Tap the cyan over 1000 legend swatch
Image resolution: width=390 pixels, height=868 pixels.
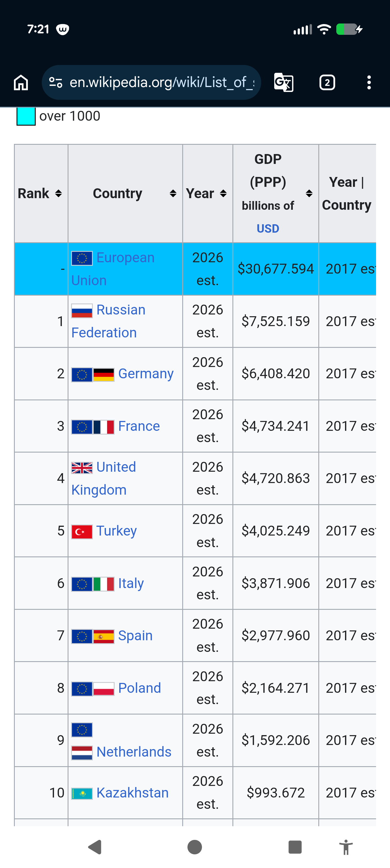click(26, 116)
